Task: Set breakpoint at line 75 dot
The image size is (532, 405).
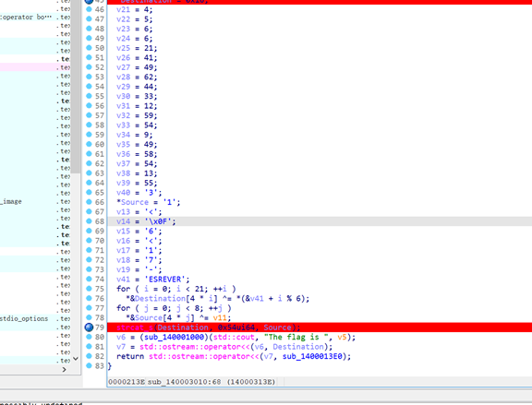Action: tap(89, 289)
